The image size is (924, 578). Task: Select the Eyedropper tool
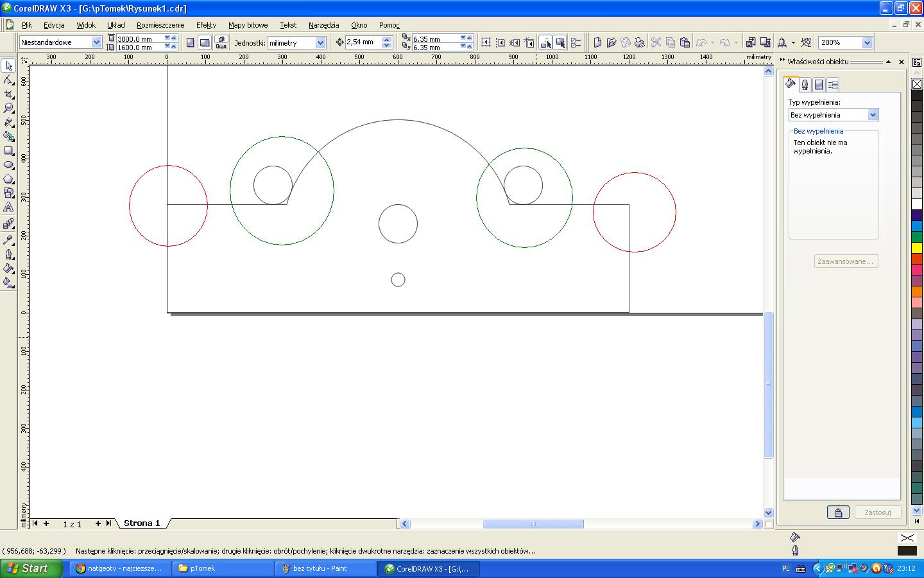click(9, 240)
